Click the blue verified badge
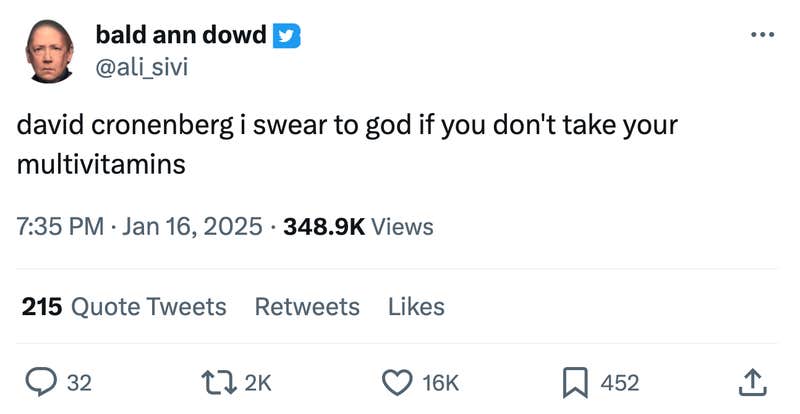The height and width of the screenshot is (414, 800). (288, 36)
